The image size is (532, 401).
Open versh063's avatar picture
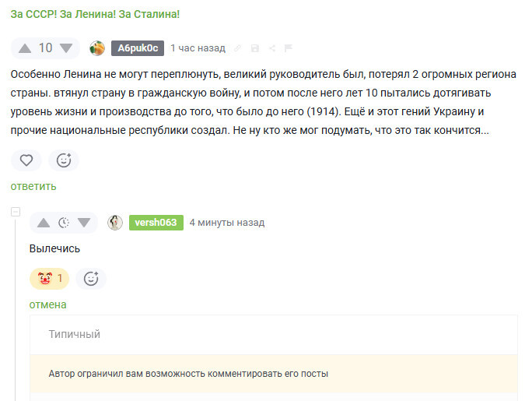click(115, 223)
